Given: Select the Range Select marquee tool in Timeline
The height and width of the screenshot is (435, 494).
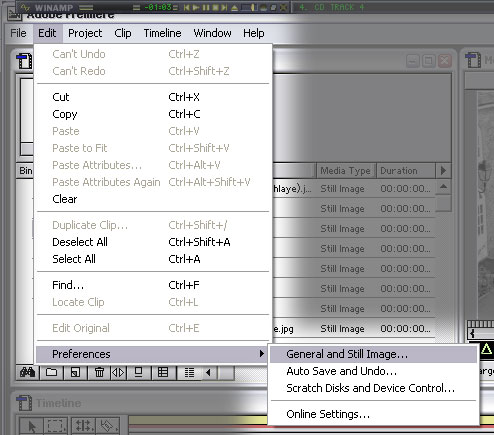Looking at the screenshot, I should 55,426.
